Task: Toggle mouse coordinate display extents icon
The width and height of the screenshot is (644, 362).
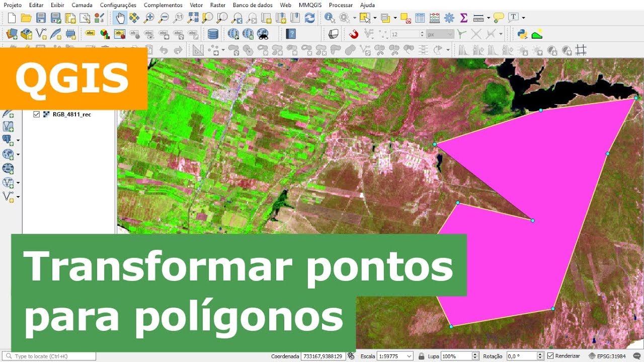Action: [x=351, y=356]
